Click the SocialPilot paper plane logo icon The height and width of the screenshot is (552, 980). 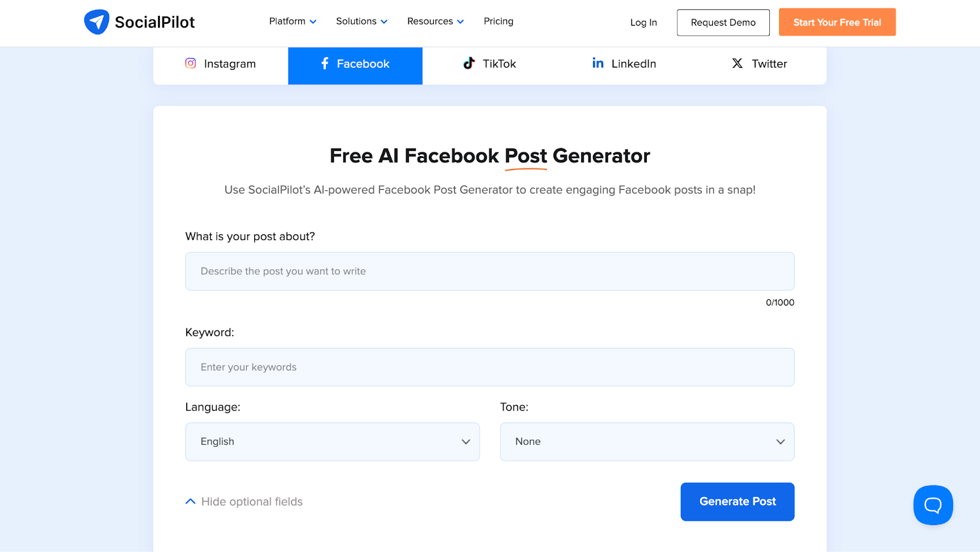click(x=97, y=22)
